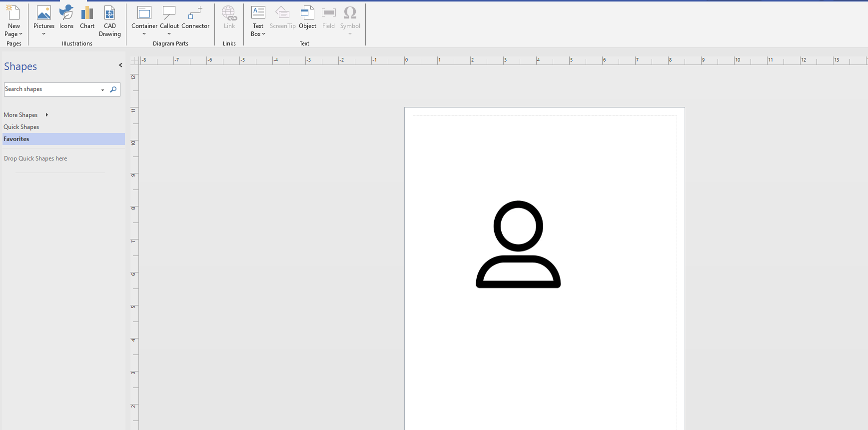Insert a CAD Drawing
Image resolution: width=868 pixels, height=430 pixels.
pos(110,21)
